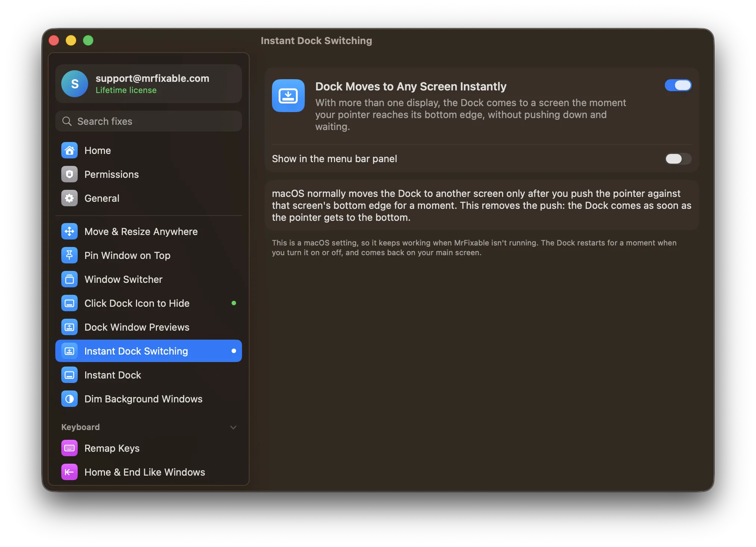Click the Show in the menu bar panel label
The width and height of the screenshot is (756, 547).
334,159
